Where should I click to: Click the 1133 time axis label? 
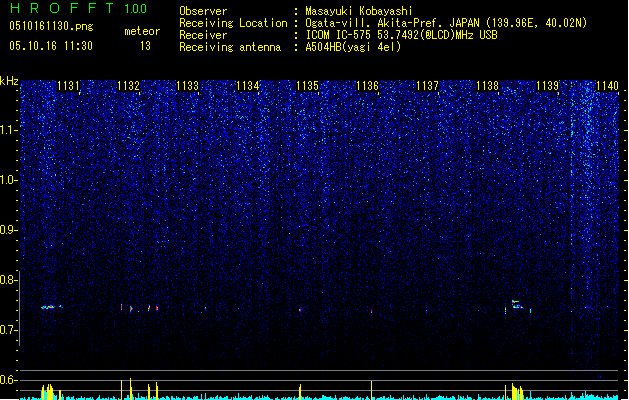(188, 86)
